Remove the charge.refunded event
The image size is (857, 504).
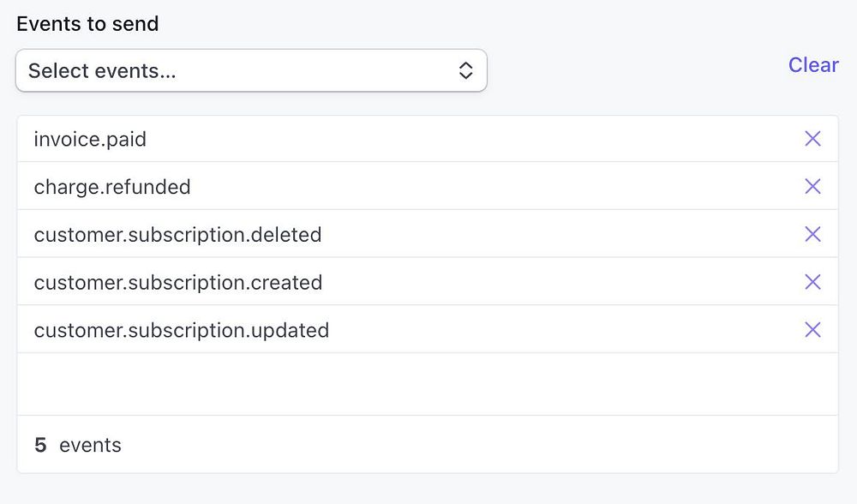812,187
